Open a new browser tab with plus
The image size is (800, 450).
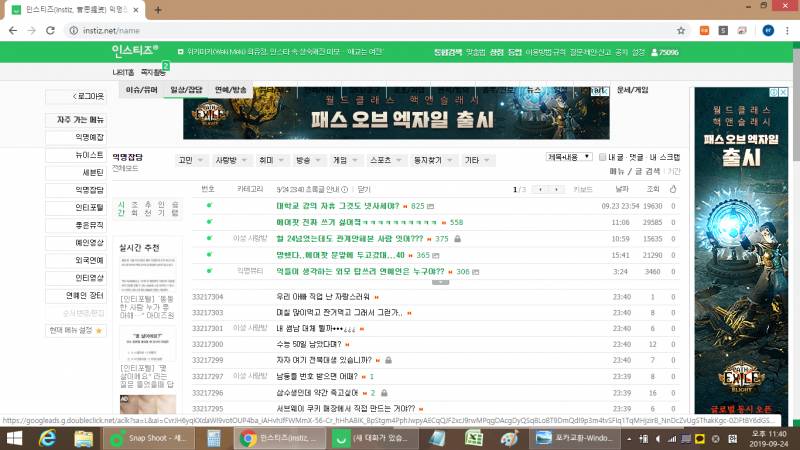(x=158, y=10)
